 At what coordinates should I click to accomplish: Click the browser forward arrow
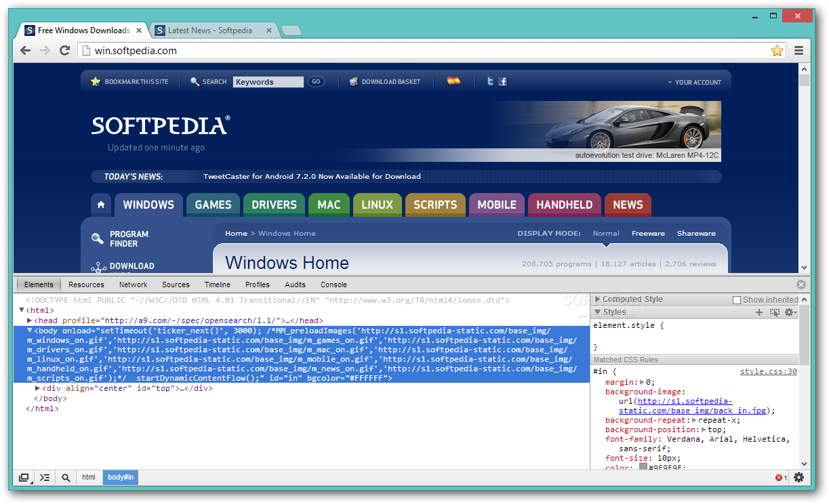[x=45, y=50]
